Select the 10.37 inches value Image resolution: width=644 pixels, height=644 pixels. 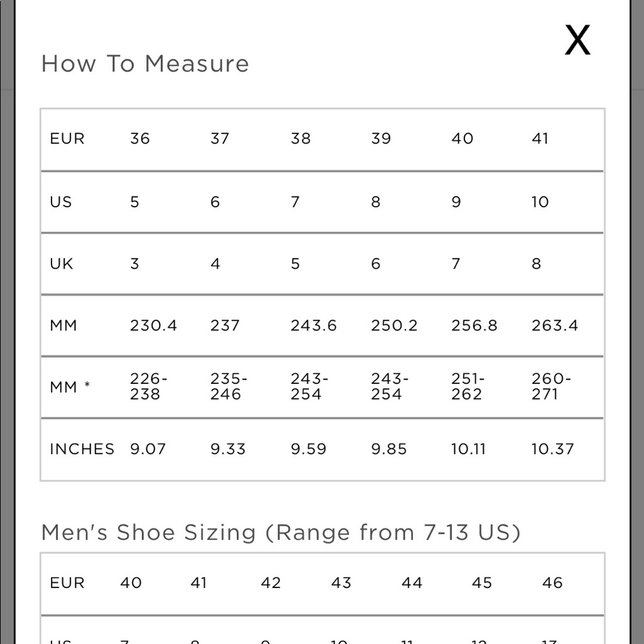pos(553,449)
